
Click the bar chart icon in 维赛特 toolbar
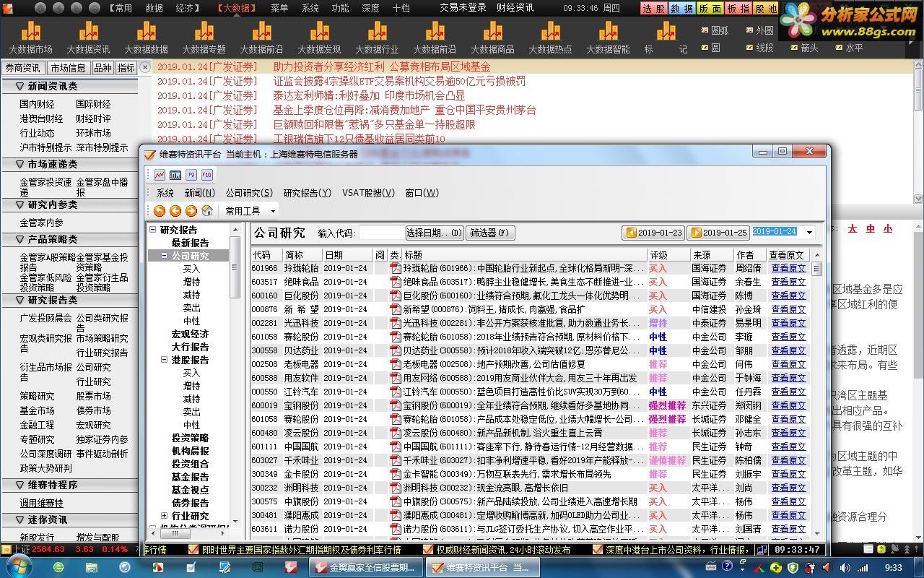tap(175, 175)
